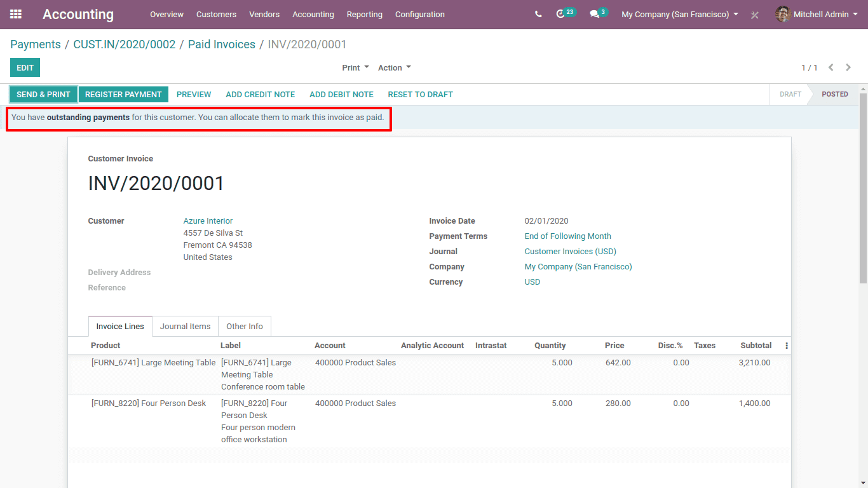Click the phone call icon
This screenshot has width=868, height=488.
tap(538, 14)
